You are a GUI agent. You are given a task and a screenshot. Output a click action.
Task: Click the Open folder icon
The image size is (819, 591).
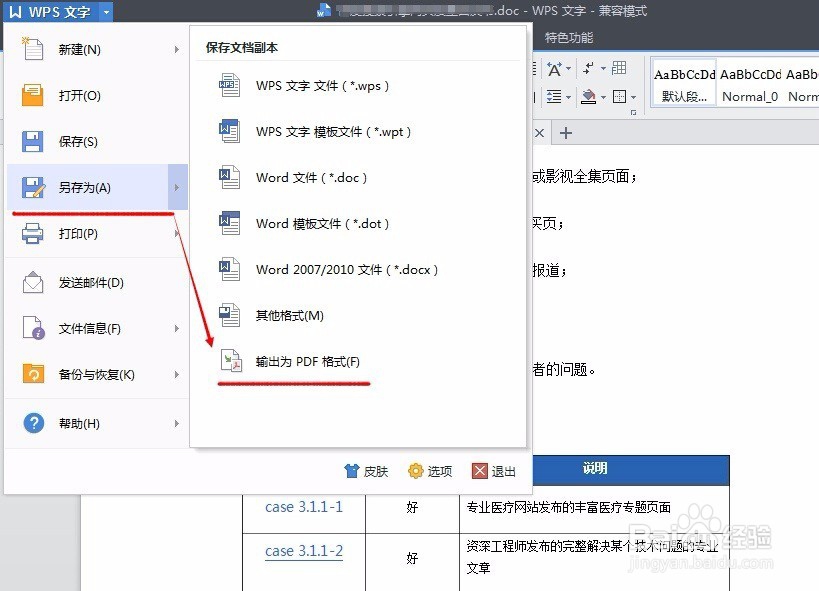pos(32,96)
